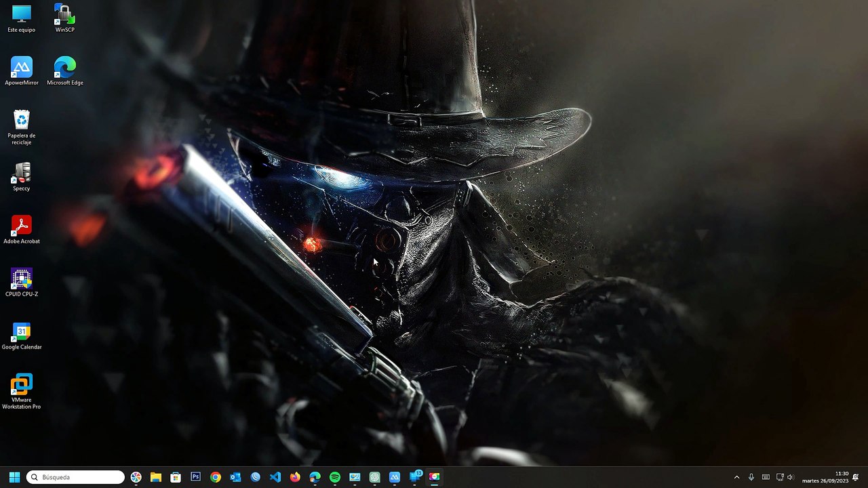Open Spotify from the taskbar
Viewport: 868px width, 488px height.
click(335, 477)
